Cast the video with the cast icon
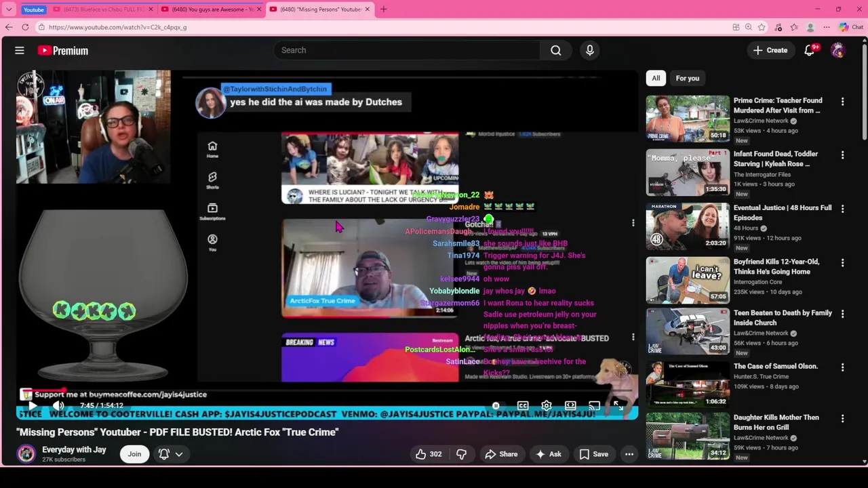The width and height of the screenshot is (868, 488). coord(594,406)
